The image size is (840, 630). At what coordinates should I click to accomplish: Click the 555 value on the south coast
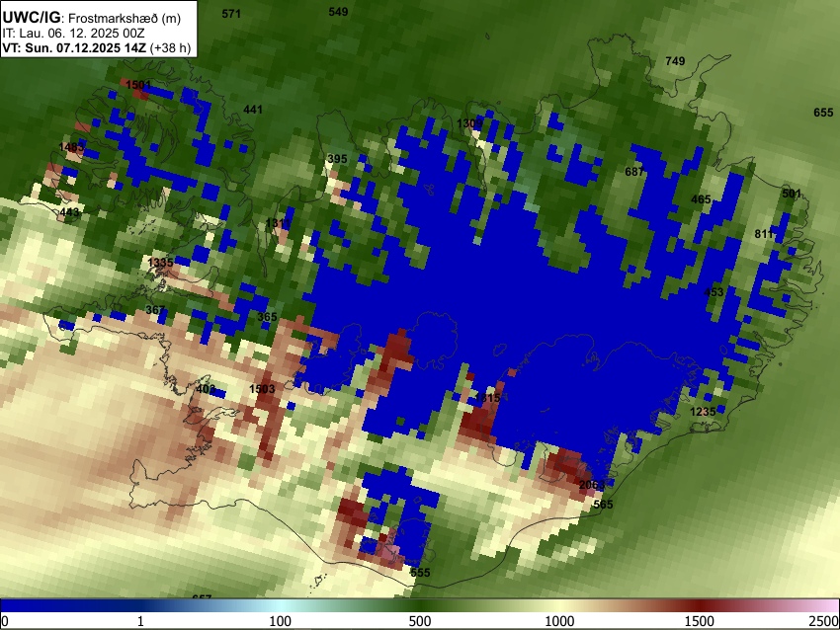(x=420, y=573)
